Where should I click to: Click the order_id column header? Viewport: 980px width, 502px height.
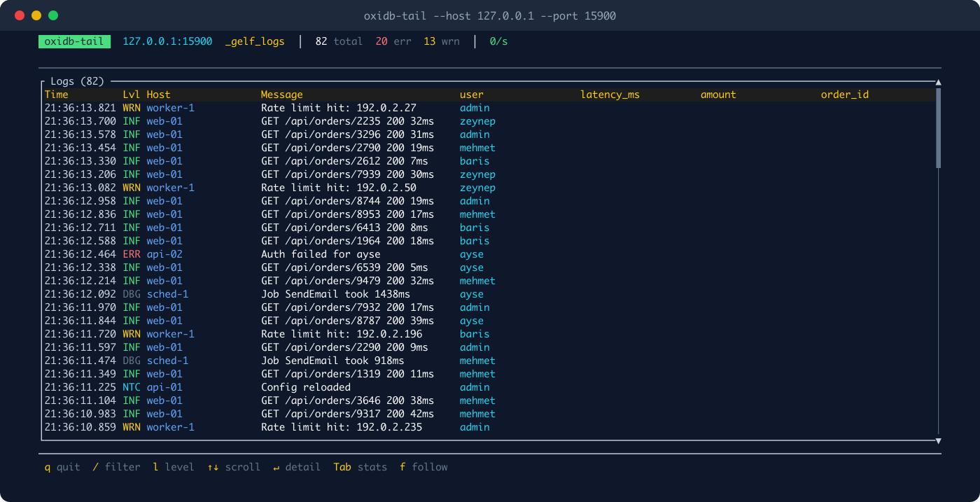[x=845, y=95]
